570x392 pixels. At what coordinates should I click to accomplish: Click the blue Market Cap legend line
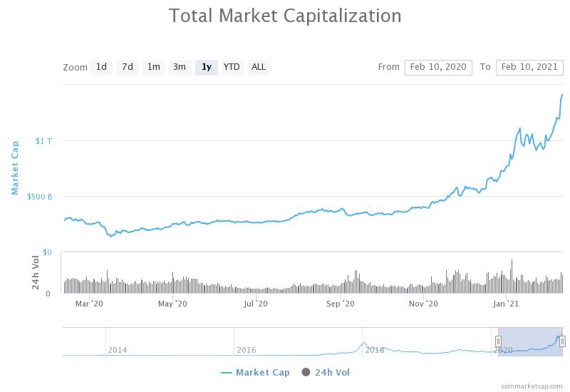(x=227, y=372)
